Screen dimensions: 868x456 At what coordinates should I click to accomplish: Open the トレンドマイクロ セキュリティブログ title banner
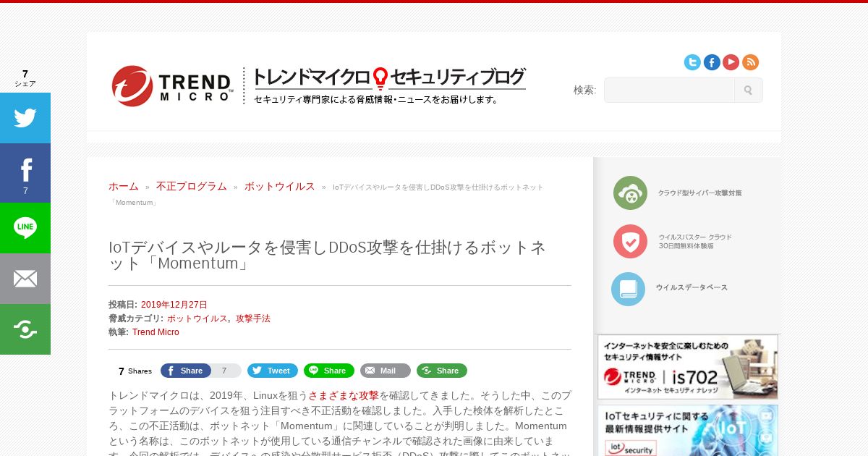389,85
